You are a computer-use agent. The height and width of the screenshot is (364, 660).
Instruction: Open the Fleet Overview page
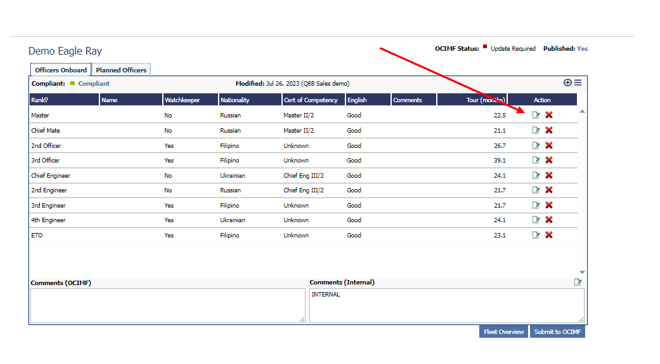(x=503, y=332)
